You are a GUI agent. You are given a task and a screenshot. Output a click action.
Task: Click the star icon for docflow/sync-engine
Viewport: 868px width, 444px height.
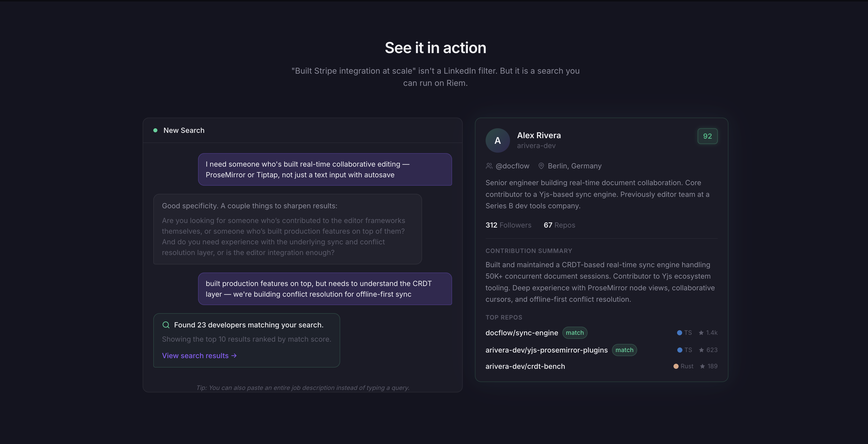[701, 332]
